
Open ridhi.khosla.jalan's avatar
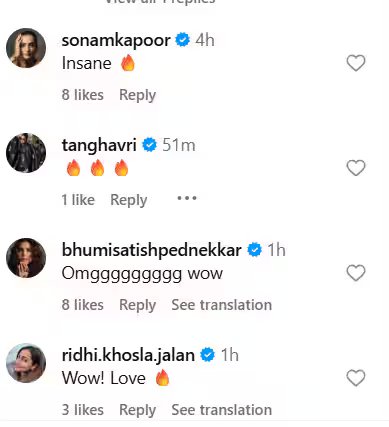(26, 363)
